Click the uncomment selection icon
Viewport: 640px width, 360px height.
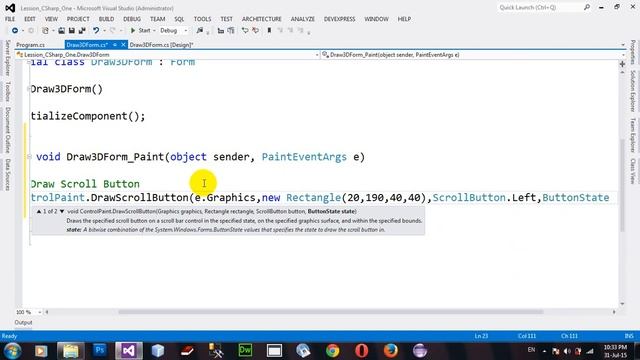coord(256,31)
